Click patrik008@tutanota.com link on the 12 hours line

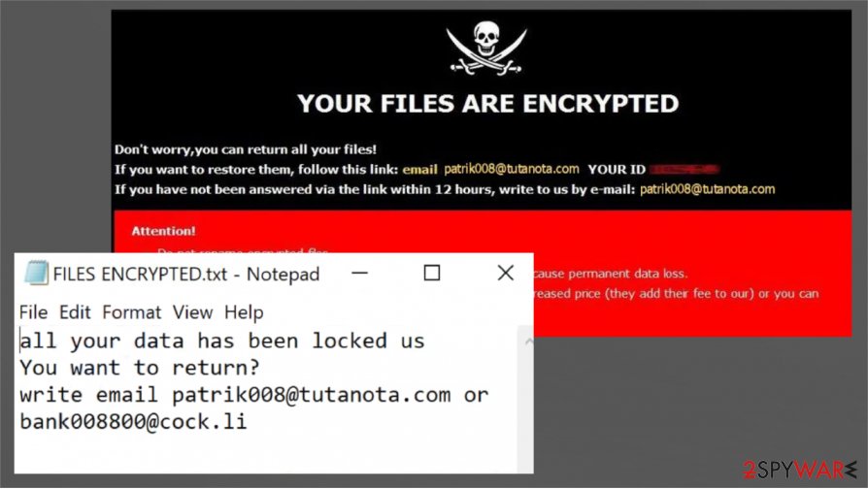(x=708, y=189)
